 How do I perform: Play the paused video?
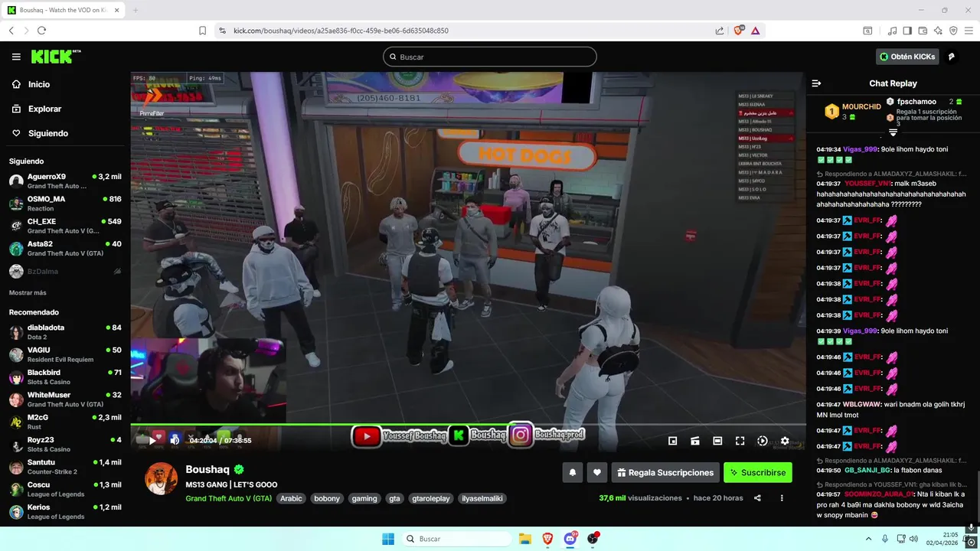click(152, 440)
